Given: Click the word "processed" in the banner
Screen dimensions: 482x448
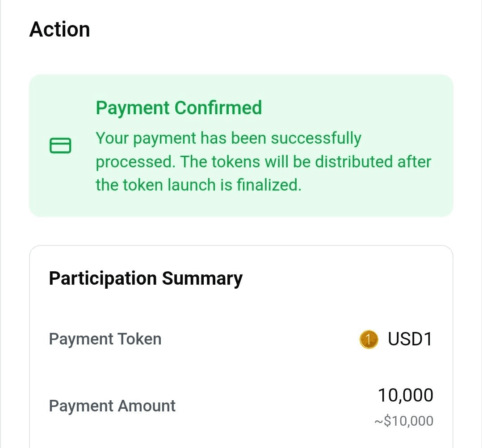Looking at the screenshot, I should tap(133, 162).
